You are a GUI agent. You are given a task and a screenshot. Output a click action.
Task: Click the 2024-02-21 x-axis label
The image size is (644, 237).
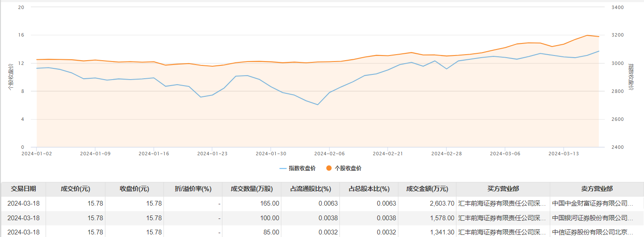coord(388,153)
